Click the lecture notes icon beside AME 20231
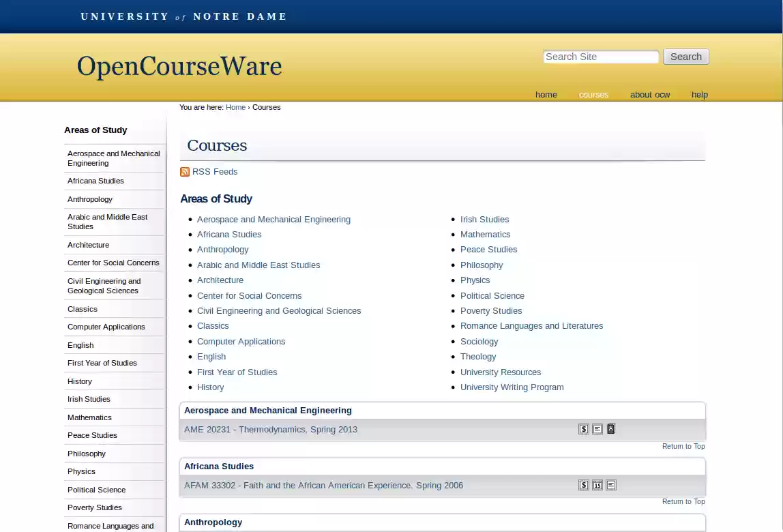Viewport: 783px width, 532px height. point(597,429)
